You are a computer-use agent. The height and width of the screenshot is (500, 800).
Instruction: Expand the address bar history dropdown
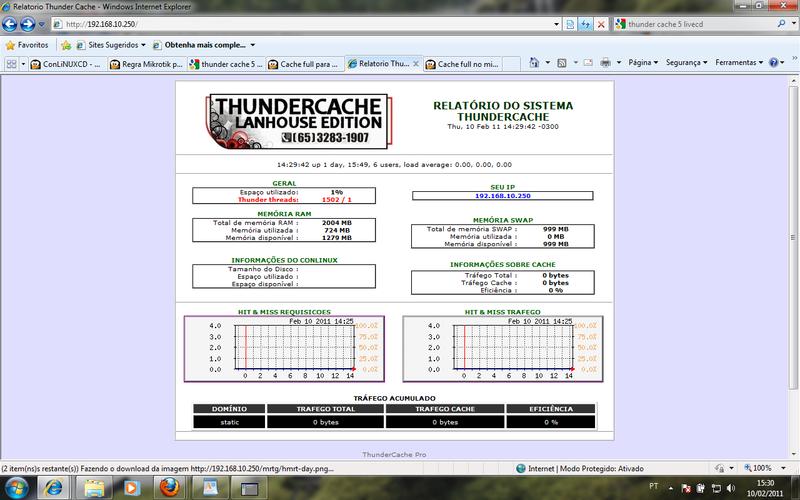[x=556, y=24]
